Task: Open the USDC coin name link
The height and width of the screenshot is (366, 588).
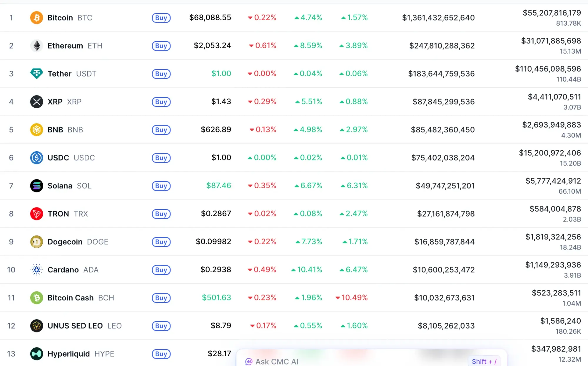Action: [x=58, y=158]
